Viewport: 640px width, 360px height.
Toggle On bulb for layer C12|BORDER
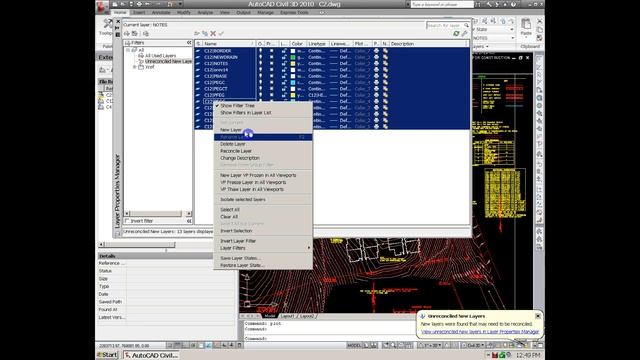260,51
